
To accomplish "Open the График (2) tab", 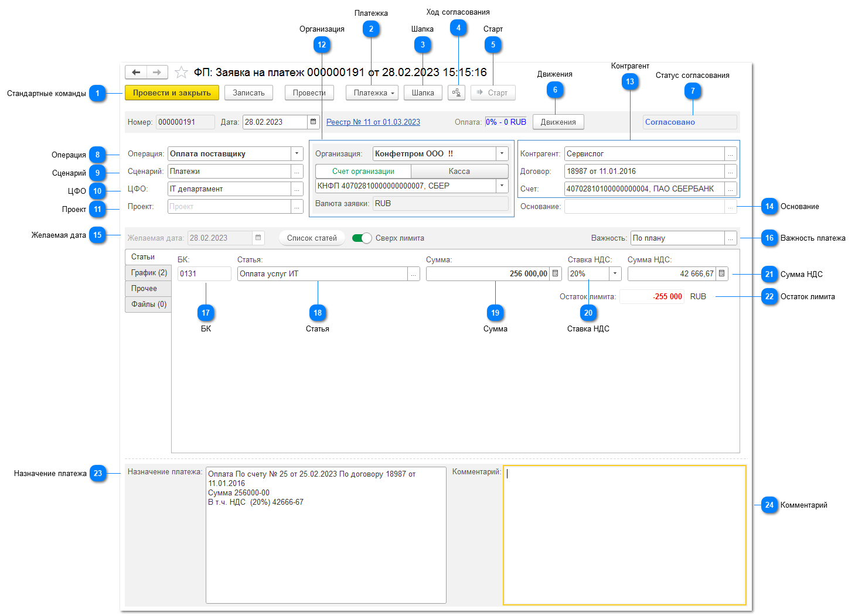I will 148,273.
